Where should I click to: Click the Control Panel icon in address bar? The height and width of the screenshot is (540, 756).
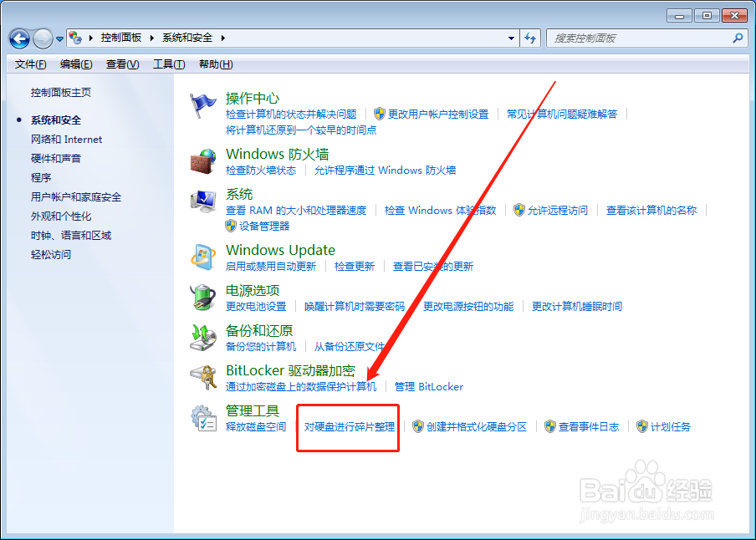click(75, 38)
